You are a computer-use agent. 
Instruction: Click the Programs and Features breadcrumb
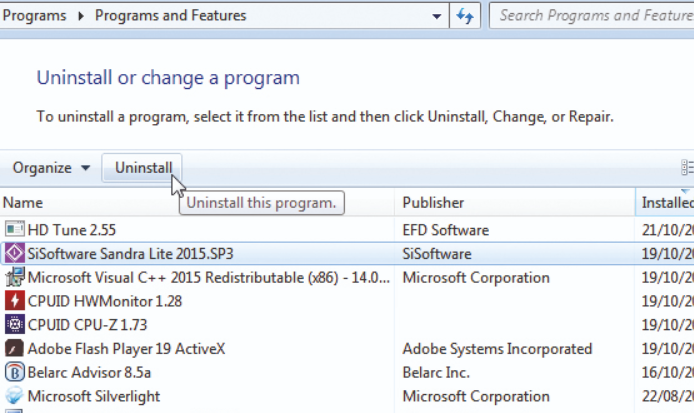170,16
